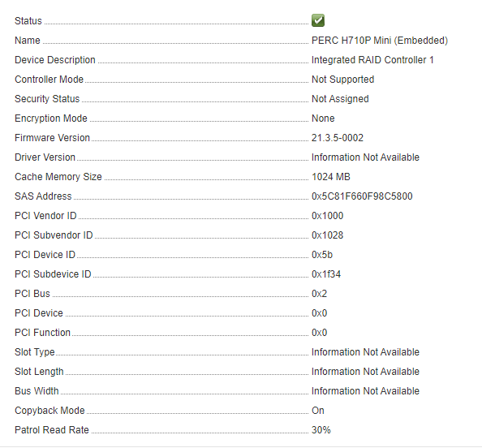Select the Security Status Not Assigned text
Image resolution: width=482 pixels, height=448 pixels.
pyautogui.click(x=340, y=99)
